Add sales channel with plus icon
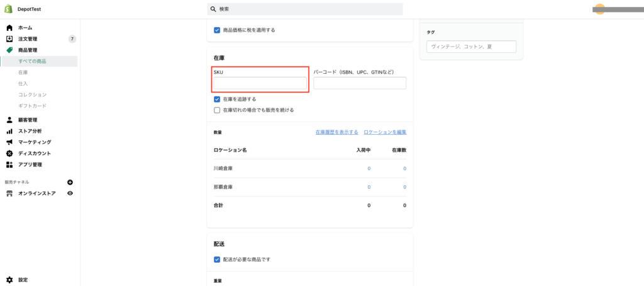 click(x=70, y=182)
